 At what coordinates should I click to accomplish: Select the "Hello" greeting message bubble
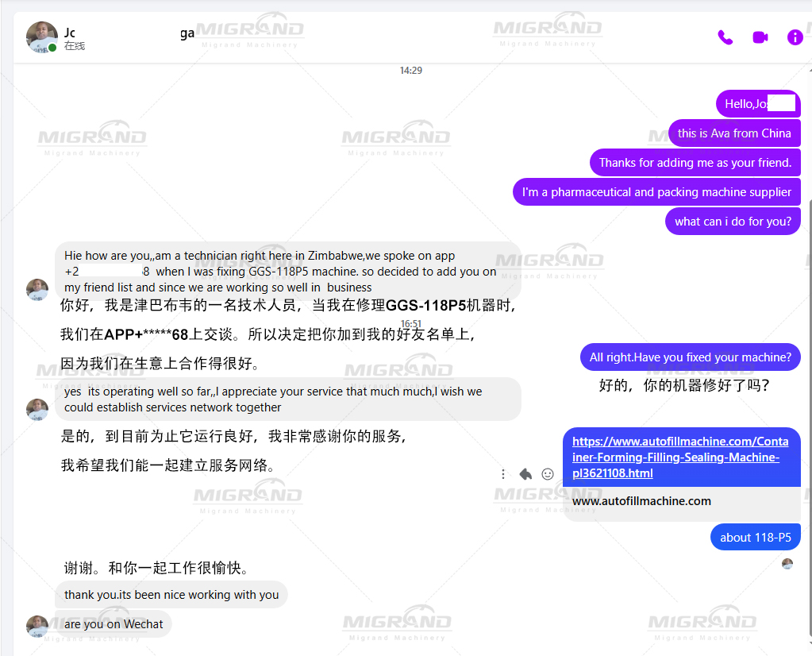[x=758, y=103]
